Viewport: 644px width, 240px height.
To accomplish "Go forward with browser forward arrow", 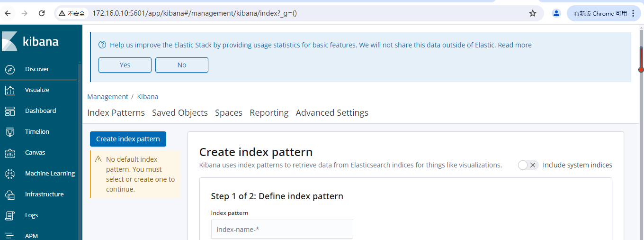I will pyautogui.click(x=25, y=13).
